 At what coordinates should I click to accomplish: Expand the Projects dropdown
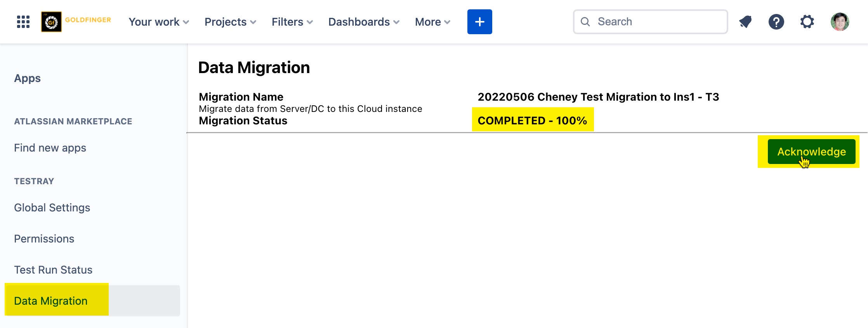click(x=230, y=22)
